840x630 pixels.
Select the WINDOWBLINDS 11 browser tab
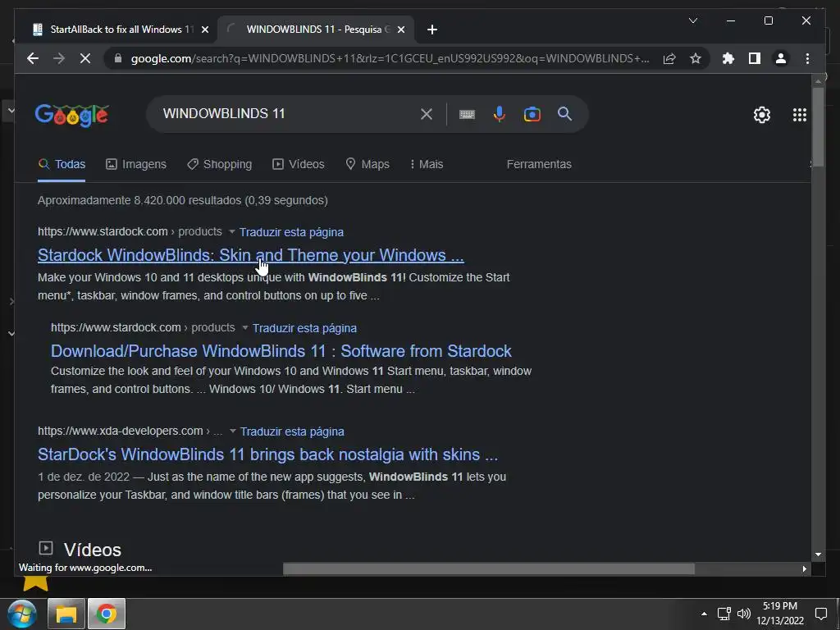click(316, 30)
